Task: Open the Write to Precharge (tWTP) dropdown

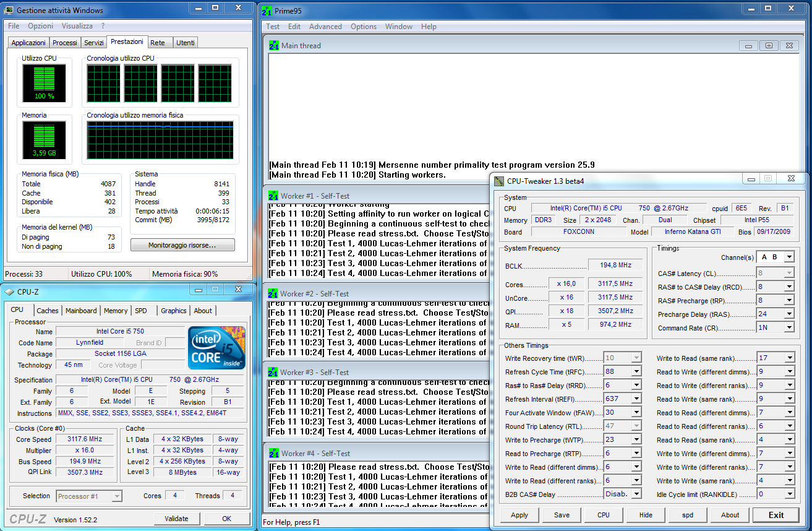Action: (x=636, y=439)
